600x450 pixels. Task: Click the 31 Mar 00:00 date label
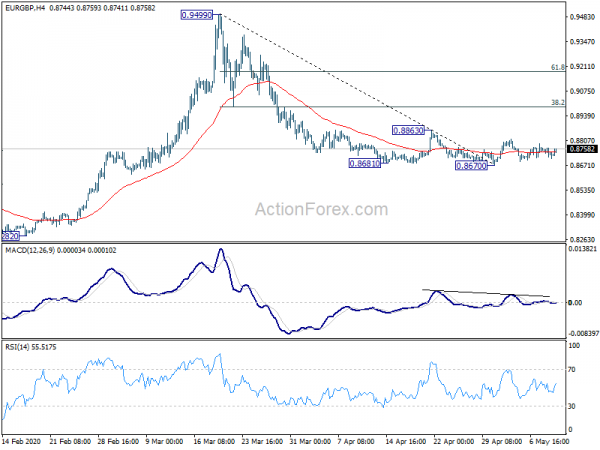click(310, 441)
